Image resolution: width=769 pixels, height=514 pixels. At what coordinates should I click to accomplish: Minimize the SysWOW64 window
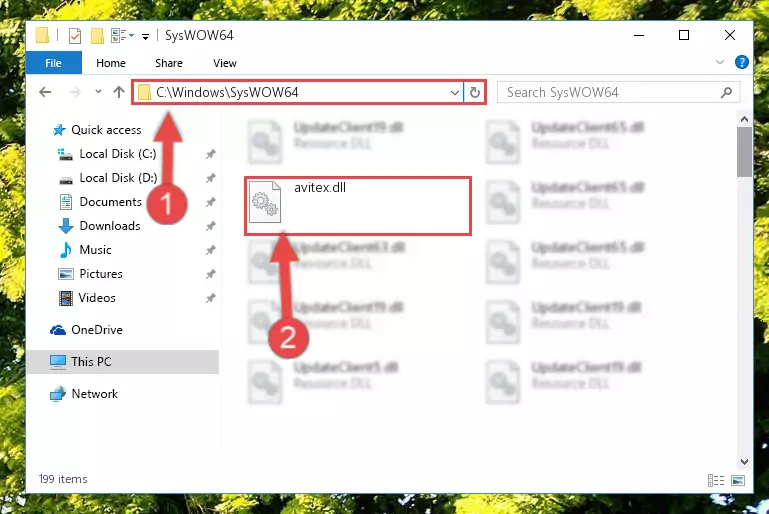click(639, 35)
